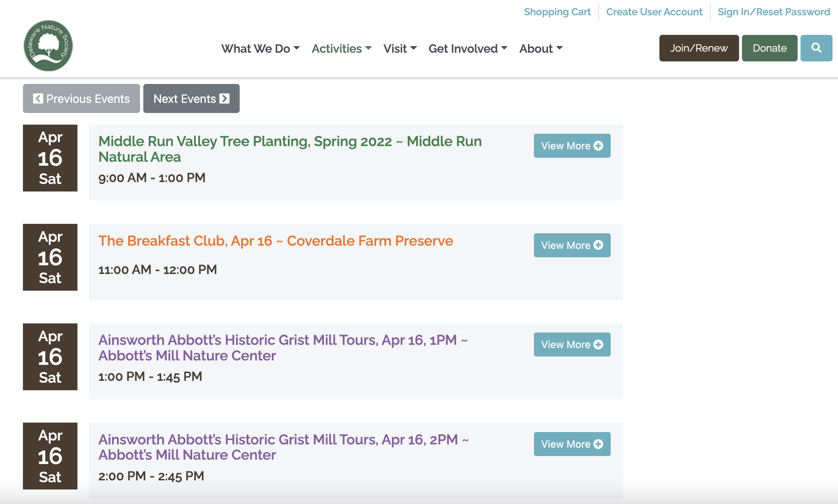The width and height of the screenshot is (838, 504).
Task: Click the '2:00 PM - 2:45 PM' time text
Action: [x=151, y=476]
